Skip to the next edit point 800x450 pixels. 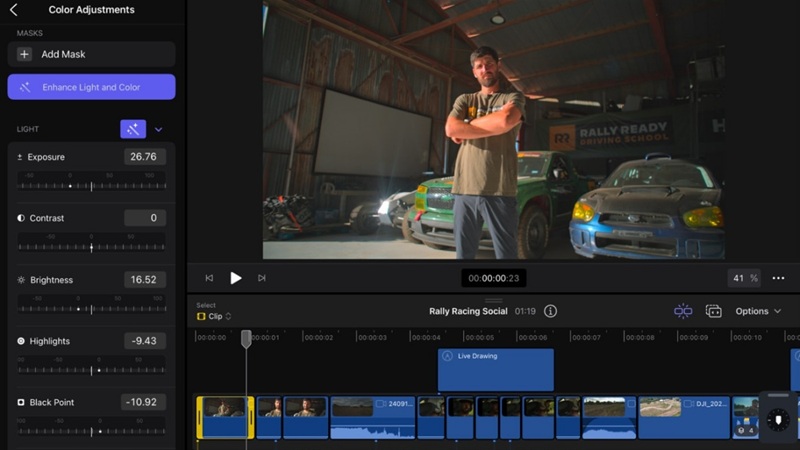(262, 278)
